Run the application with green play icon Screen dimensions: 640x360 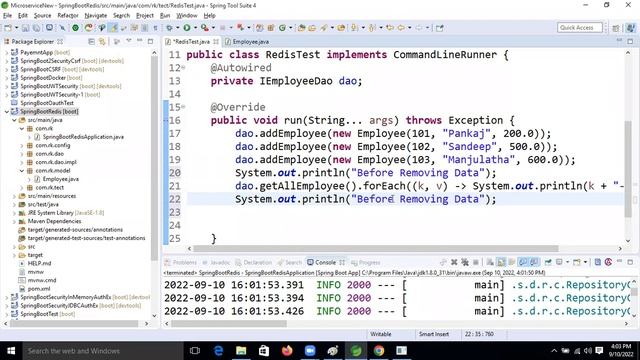point(187,28)
